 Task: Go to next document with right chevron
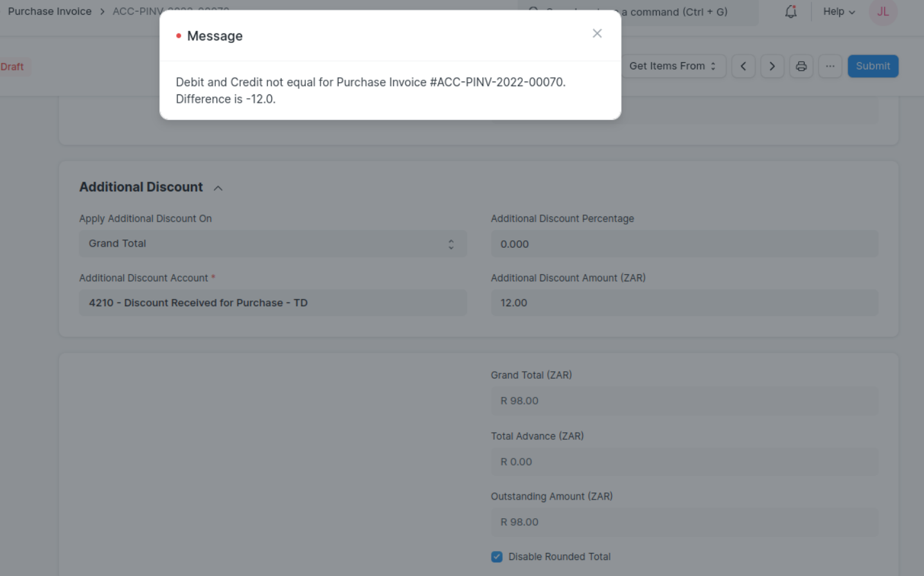(772, 66)
